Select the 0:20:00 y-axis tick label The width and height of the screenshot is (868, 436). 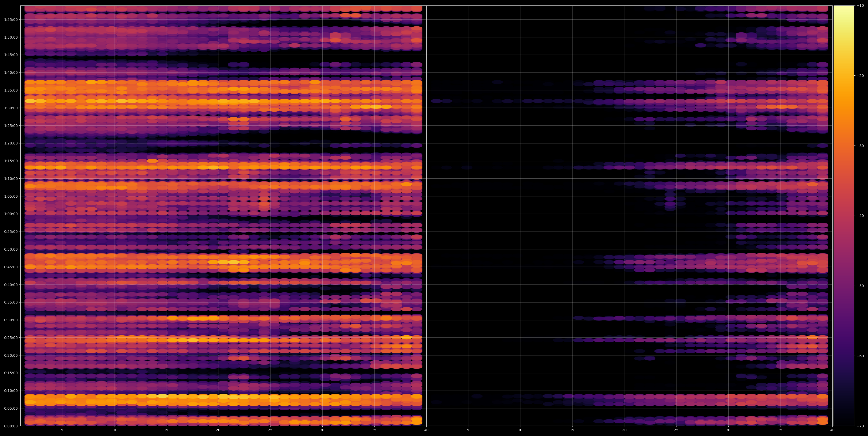tap(11, 355)
